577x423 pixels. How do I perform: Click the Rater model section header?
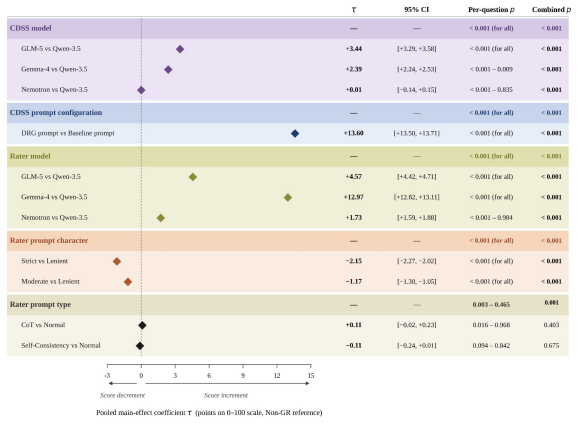tap(30, 156)
